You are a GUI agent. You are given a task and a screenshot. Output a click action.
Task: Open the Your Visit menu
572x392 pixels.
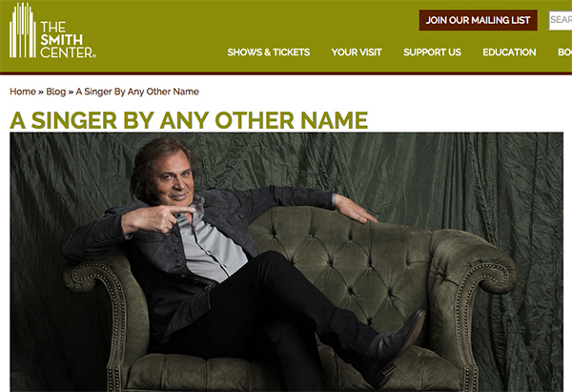[x=357, y=52]
